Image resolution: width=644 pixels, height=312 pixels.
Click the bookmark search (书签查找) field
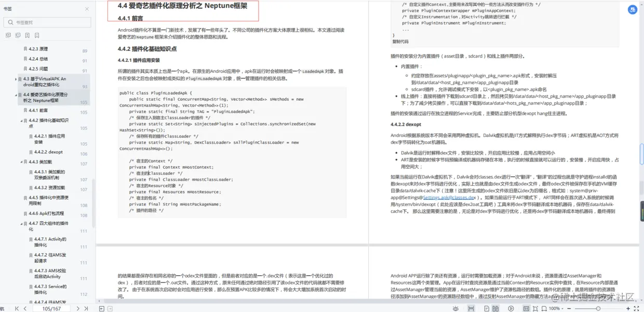47,22
